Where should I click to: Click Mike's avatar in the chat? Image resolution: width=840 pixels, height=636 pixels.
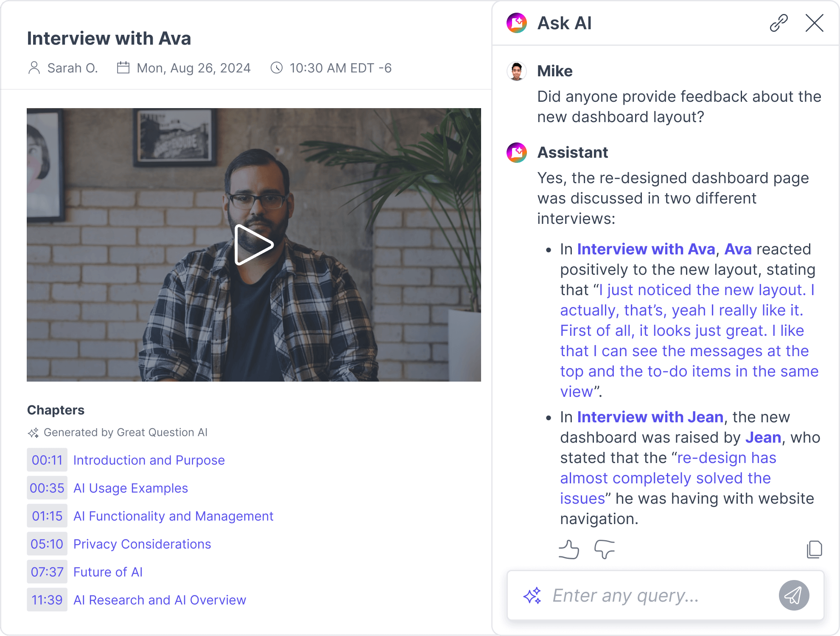[x=517, y=71]
